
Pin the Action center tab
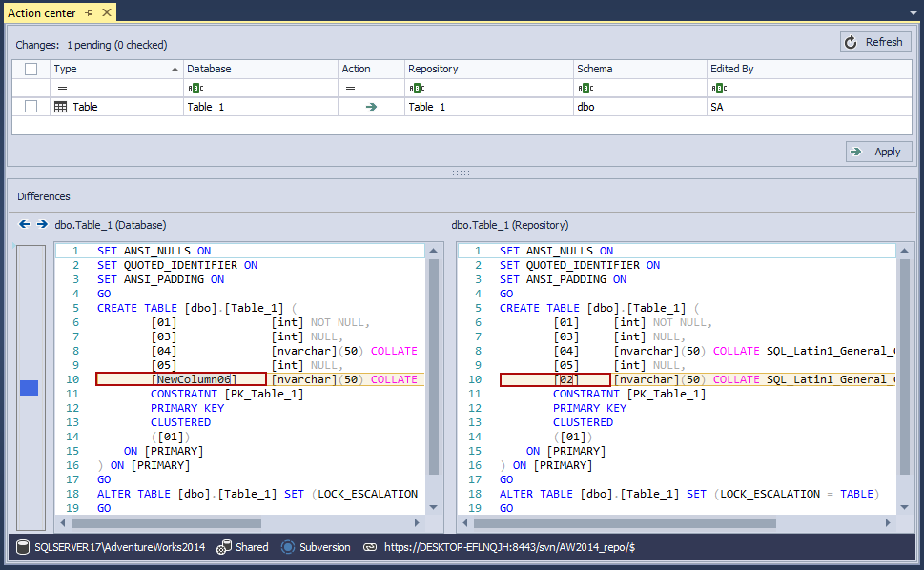pyautogui.click(x=90, y=13)
